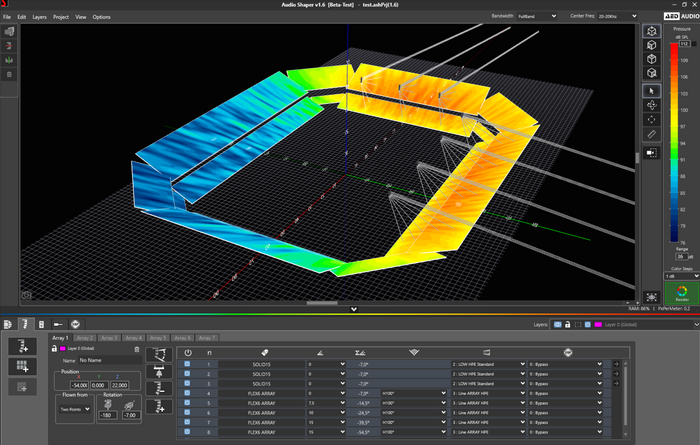Toggle layer visibility icon in Layers bar

(x=558, y=324)
